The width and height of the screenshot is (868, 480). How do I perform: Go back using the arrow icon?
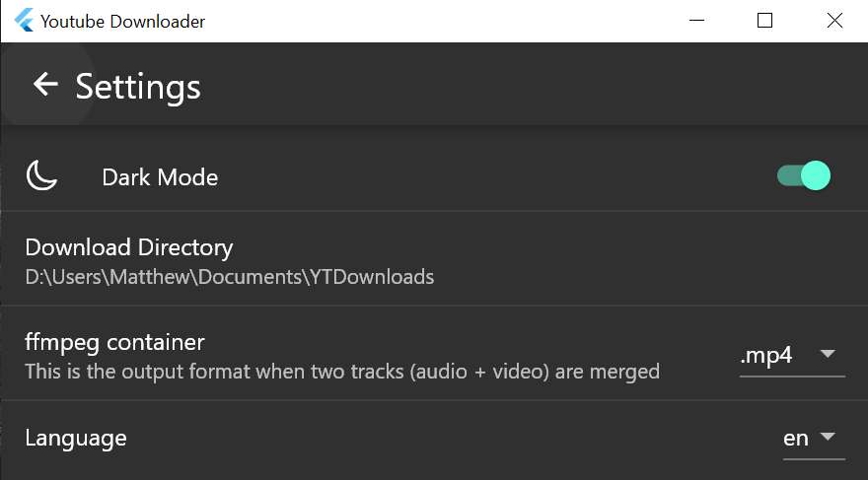tap(45, 84)
